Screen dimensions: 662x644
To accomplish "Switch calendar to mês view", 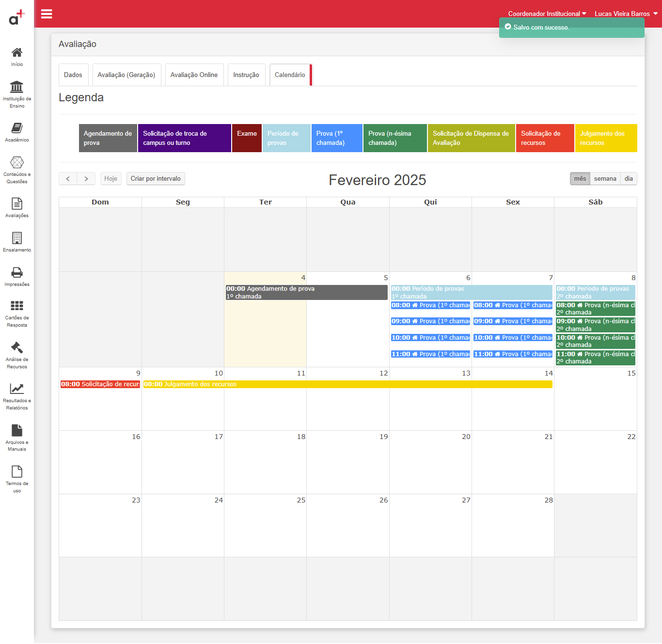I will pos(580,179).
